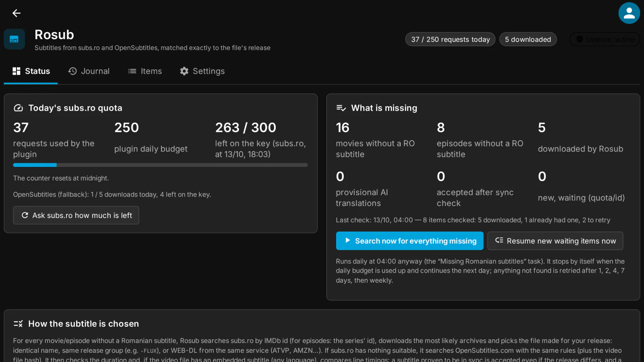644x362 pixels.
Task: Click the 8 episodes without a RO subtitle stat
Action: 483,140
